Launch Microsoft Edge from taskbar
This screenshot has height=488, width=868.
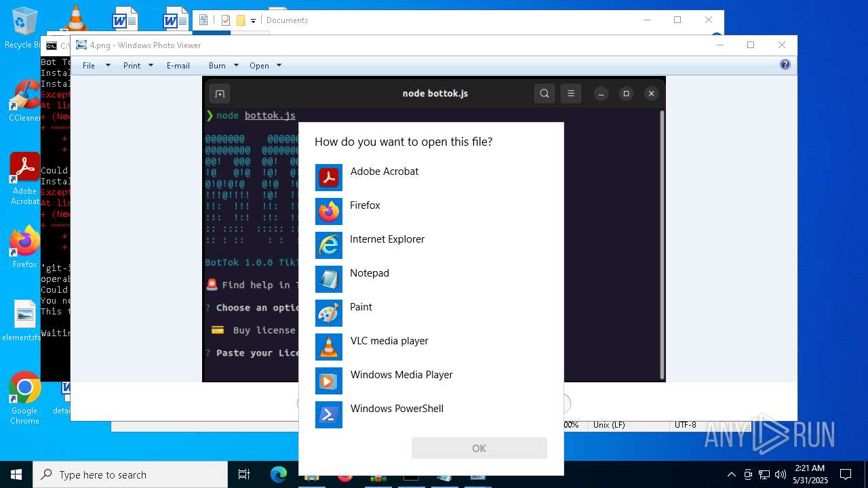(279, 474)
